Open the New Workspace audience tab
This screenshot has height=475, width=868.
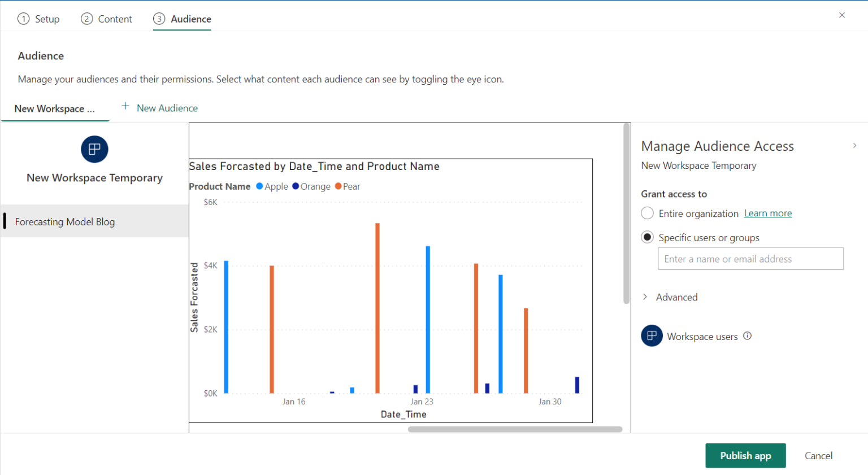[x=55, y=108]
